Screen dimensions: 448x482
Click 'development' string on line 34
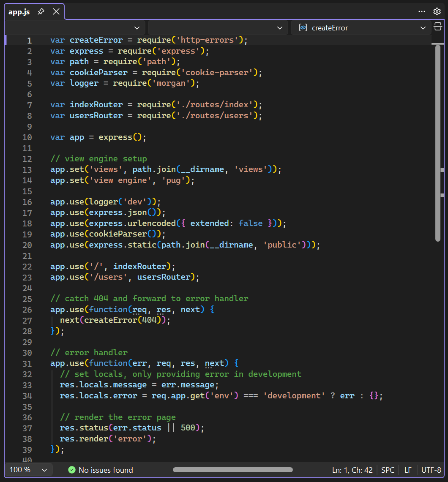click(x=294, y=396)
